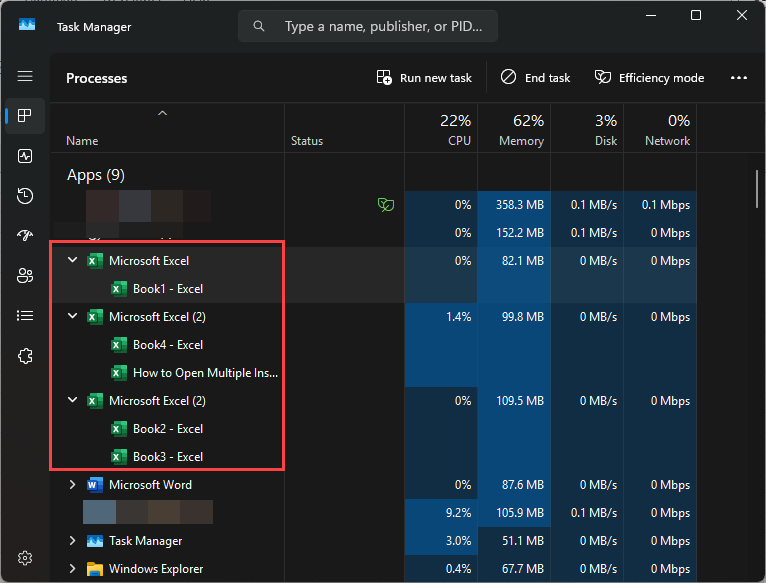Click the Task Manager row icon
Screen dimensions: 766x583
tap(95, 541)
